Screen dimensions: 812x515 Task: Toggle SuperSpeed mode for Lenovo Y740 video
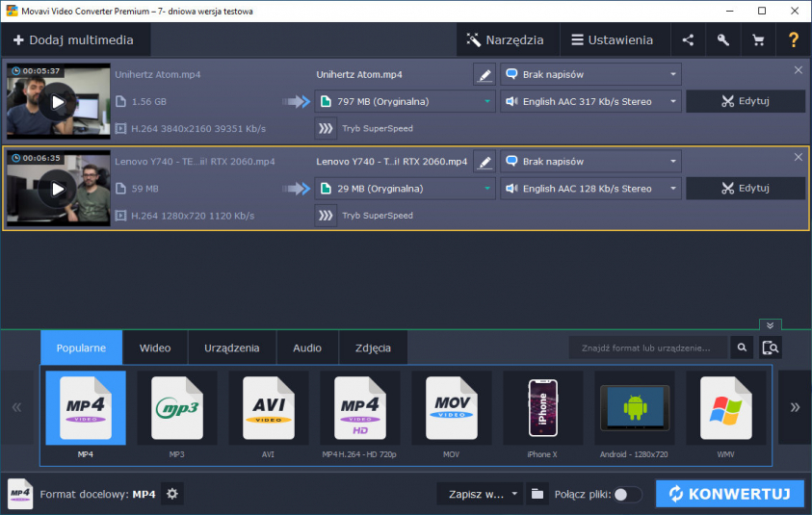point(326,216)
